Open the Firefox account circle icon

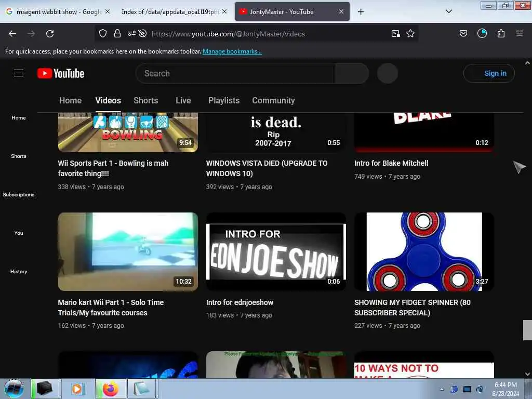(x=482, y=33)
